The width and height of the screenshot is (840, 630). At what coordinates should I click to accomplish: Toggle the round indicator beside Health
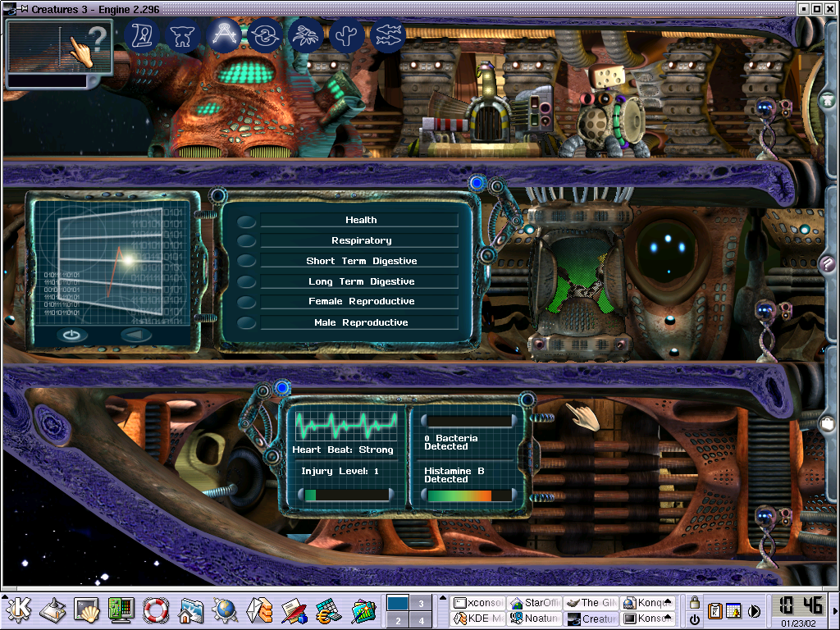coord(246,221)
